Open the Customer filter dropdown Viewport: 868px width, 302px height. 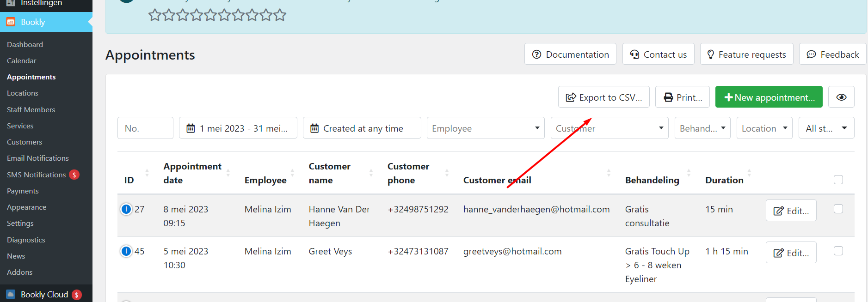[609, 128]
